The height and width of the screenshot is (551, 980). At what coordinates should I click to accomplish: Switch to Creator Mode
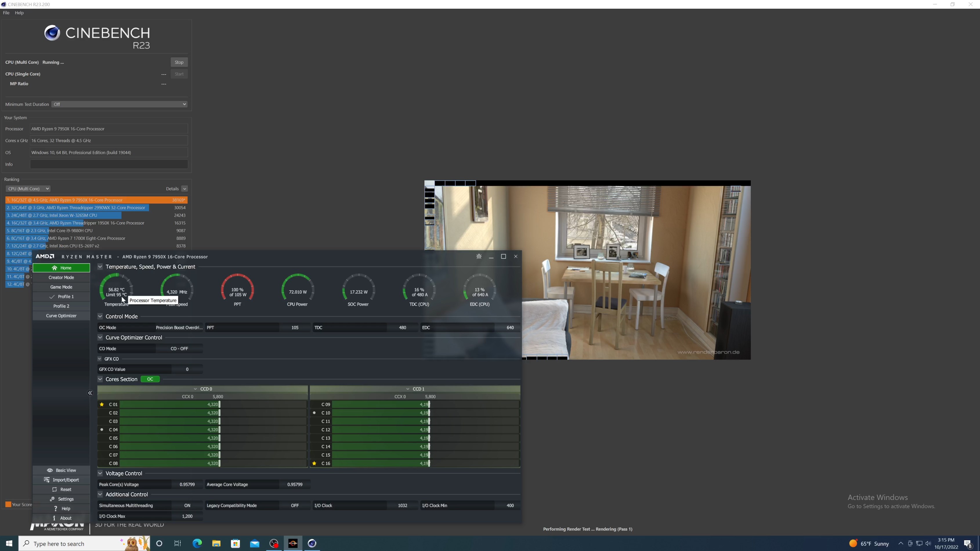tap(61, 277)
